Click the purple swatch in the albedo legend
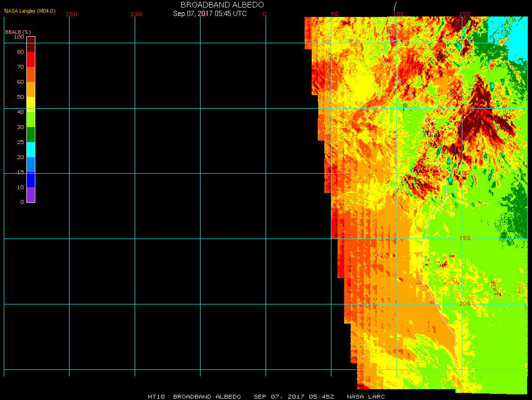 pos(31,195)
